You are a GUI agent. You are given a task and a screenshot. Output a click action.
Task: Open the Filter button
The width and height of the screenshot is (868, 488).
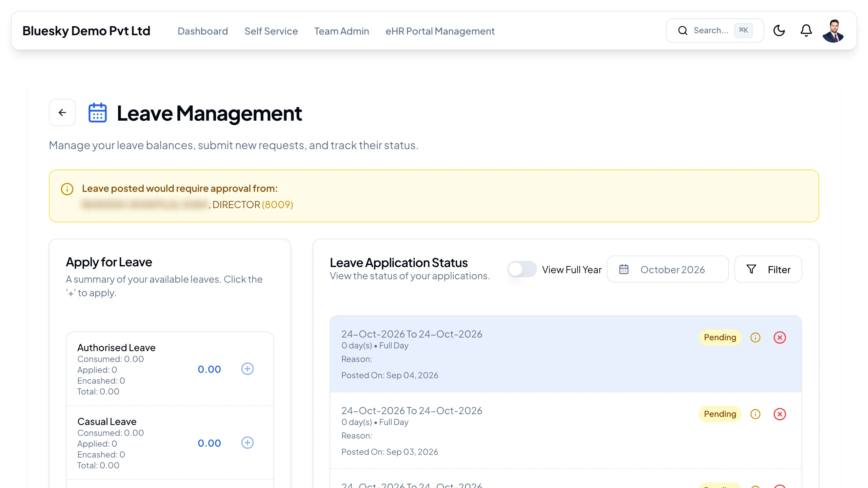pyautogui.click(x=768, y=269)
